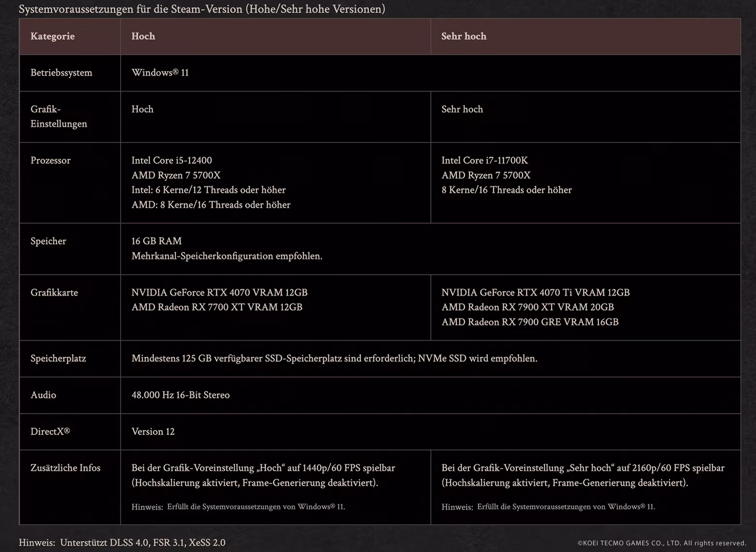The image size is (756, 552).
Task: Click 'NVIDIA GeForce RTX 4070 Ti VRAM 12GB'
Action: 535,292
